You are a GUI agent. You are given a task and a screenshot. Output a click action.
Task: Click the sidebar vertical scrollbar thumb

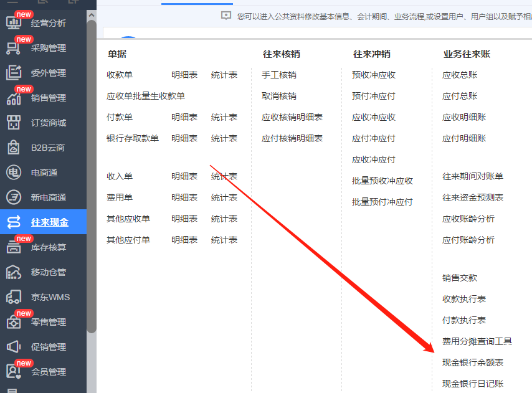[92, 176]
